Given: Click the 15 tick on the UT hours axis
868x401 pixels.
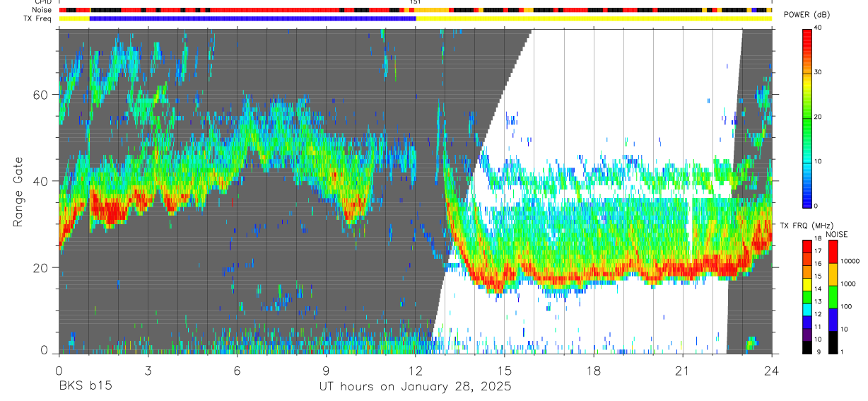Looking at the screenshot, I should [504, 370].
